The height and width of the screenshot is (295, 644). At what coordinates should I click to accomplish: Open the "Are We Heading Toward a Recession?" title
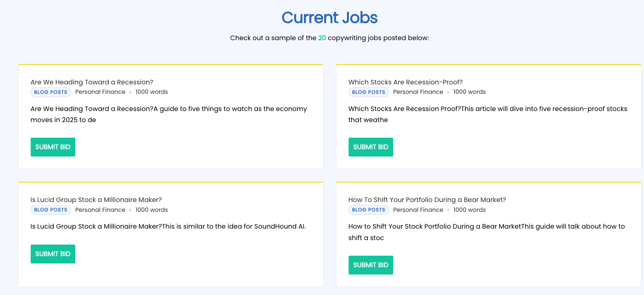(x=92, y=82)
